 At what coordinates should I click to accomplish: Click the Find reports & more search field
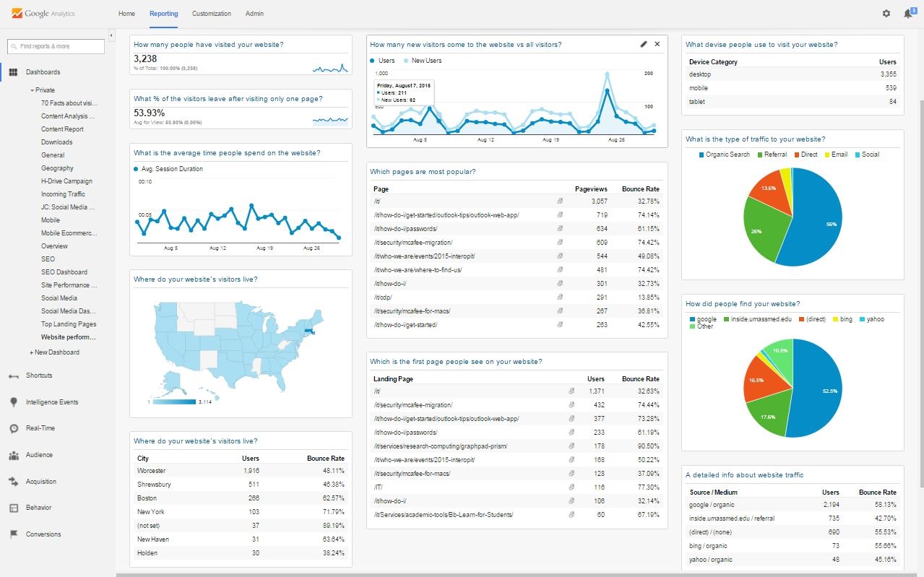tap(56, 46)
